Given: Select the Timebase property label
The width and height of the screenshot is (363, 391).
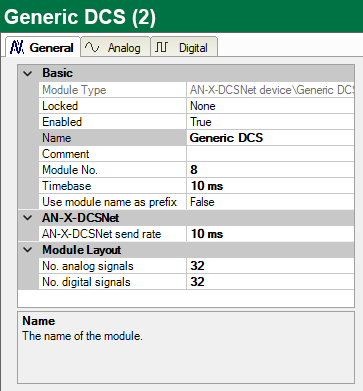Looking at the screenshot, I should click(67, 186).
